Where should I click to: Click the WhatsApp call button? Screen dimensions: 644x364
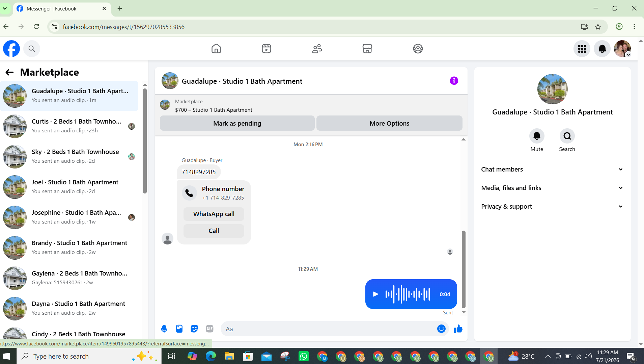tap(214, 214)
